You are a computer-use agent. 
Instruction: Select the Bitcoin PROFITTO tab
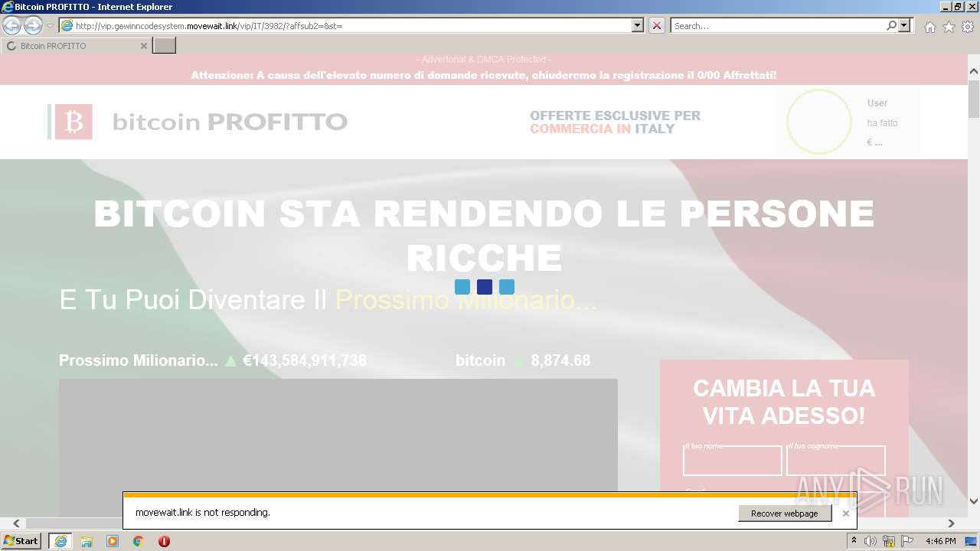click(x=75, y=46)
